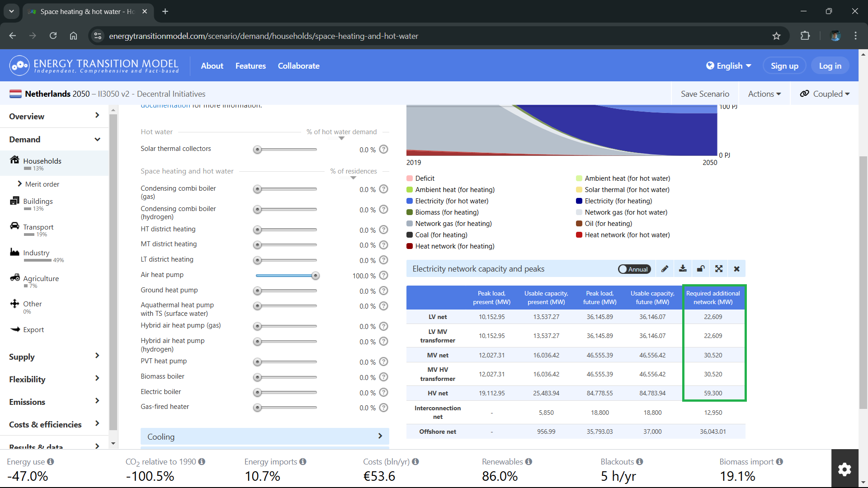Click the Energy Transition Model logo
This screenshot has width=868, height=488.
pos(94,66)
